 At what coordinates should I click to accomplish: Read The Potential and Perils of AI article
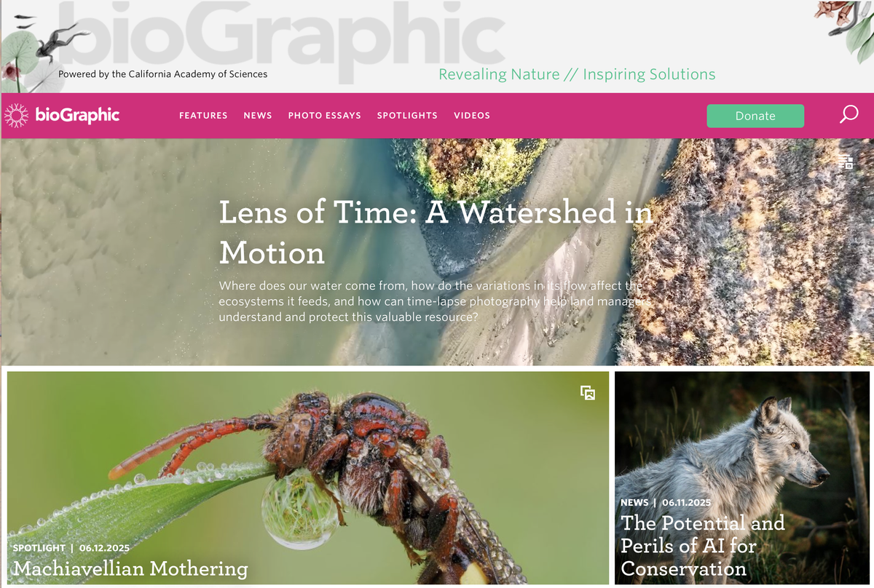[x=703, y=545]
